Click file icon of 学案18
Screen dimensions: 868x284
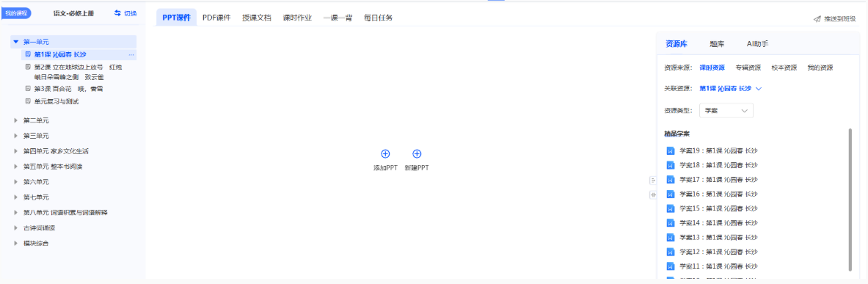670,165
